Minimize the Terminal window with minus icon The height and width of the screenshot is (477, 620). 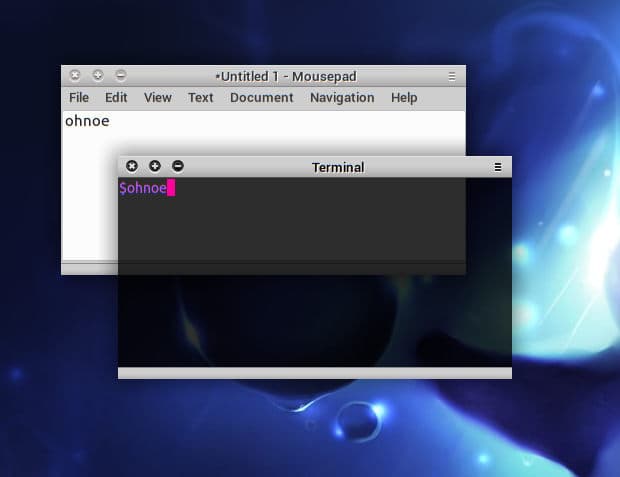pyautogui.click(x=178, y=166)
